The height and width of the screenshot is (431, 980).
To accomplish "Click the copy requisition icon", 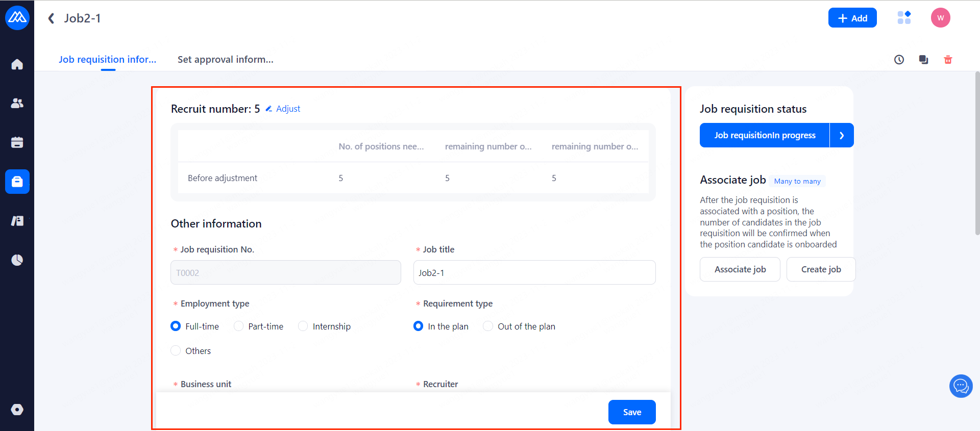I will pos(923,60).
